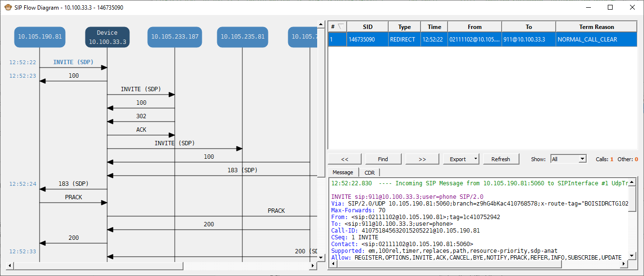This screenshot has height=276, width=644.
Task: Click the diagram's vertical scrollbar down arrow
Action: pyautogui.click(x=321, y=258)
